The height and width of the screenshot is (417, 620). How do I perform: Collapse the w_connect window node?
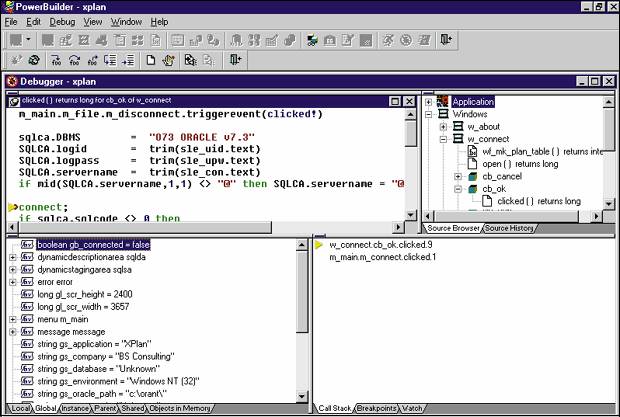click(443, 139)
